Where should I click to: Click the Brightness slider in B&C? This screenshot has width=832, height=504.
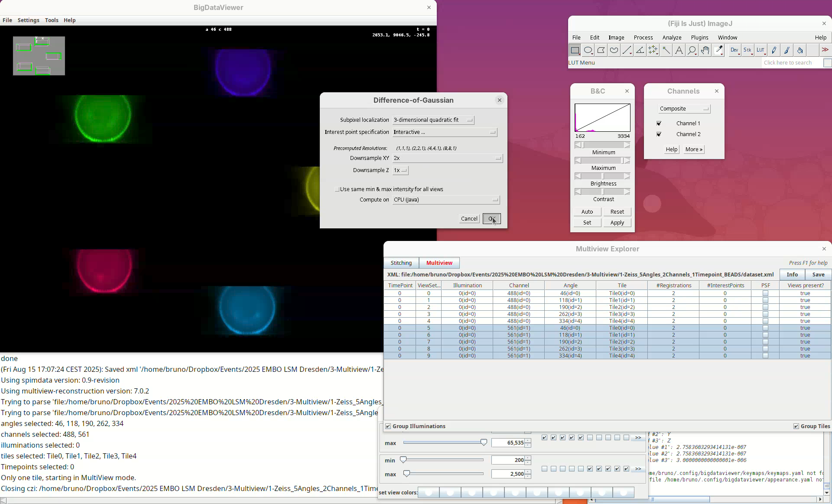[602, 176]
